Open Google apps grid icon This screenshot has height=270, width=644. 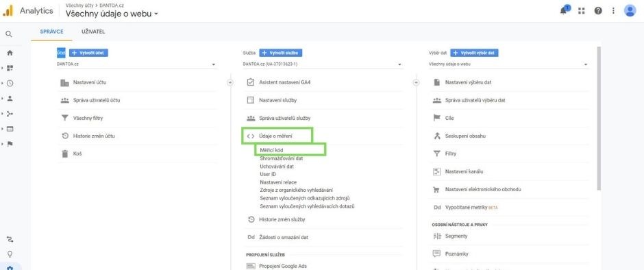pos(581,11)
